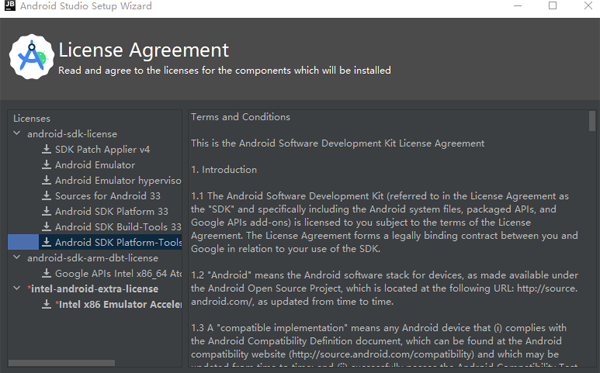The image size is (600, 373).
Task: Select the intel-android-extra-license entry
Action: tap(93, 289)
